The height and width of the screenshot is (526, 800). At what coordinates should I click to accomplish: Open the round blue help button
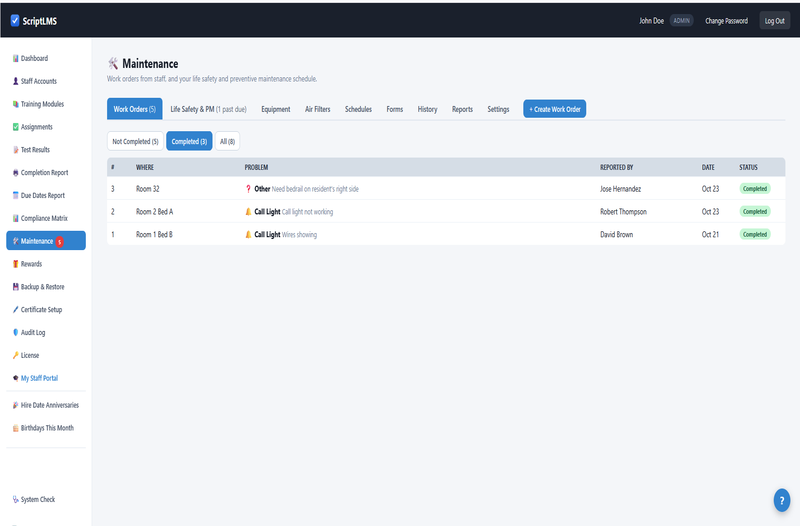782,500
